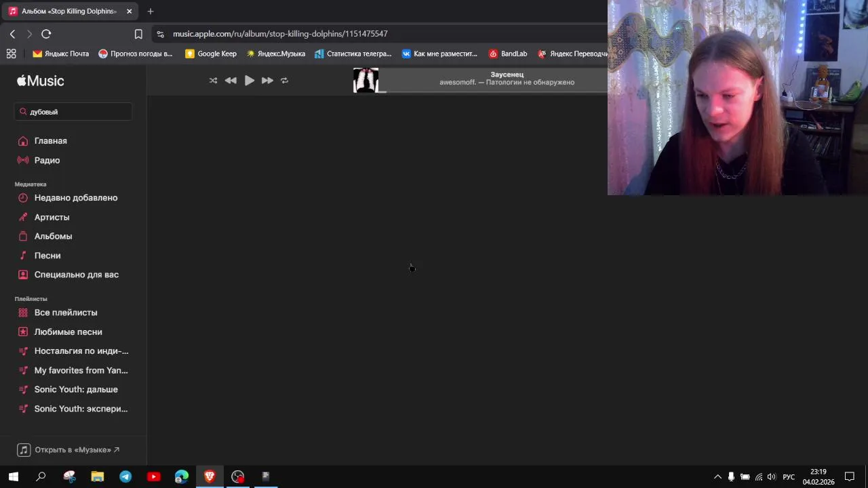Click the home icon beside Главная
868x488 pixels.
[x=23, y=141]
